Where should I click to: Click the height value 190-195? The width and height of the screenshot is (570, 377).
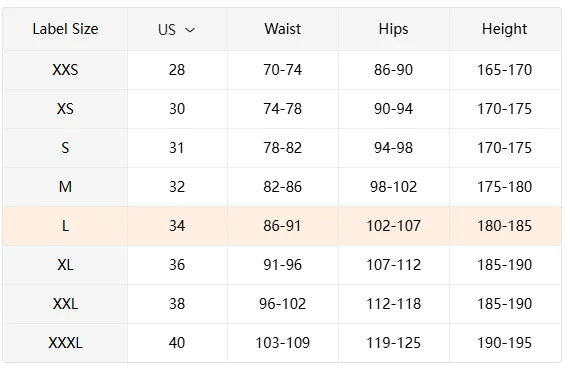[x=504, y=342]
